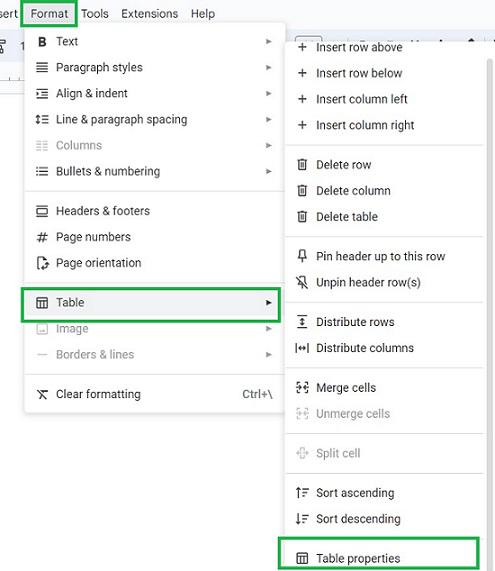This screenshot has height=571, width=495.
Task: Click the Distribute rows icon
Action: click(302, 322)
